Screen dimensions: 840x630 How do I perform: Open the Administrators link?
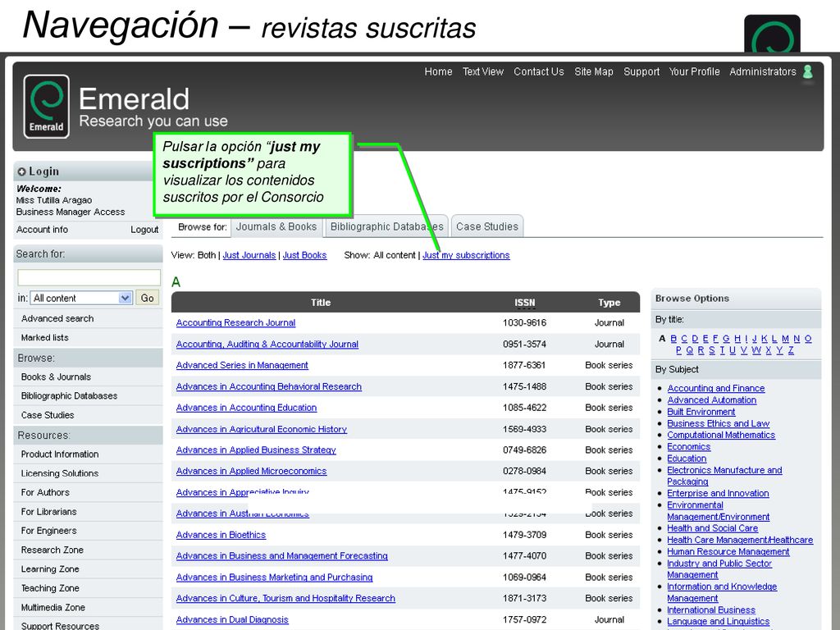click(x=763, y=72)
